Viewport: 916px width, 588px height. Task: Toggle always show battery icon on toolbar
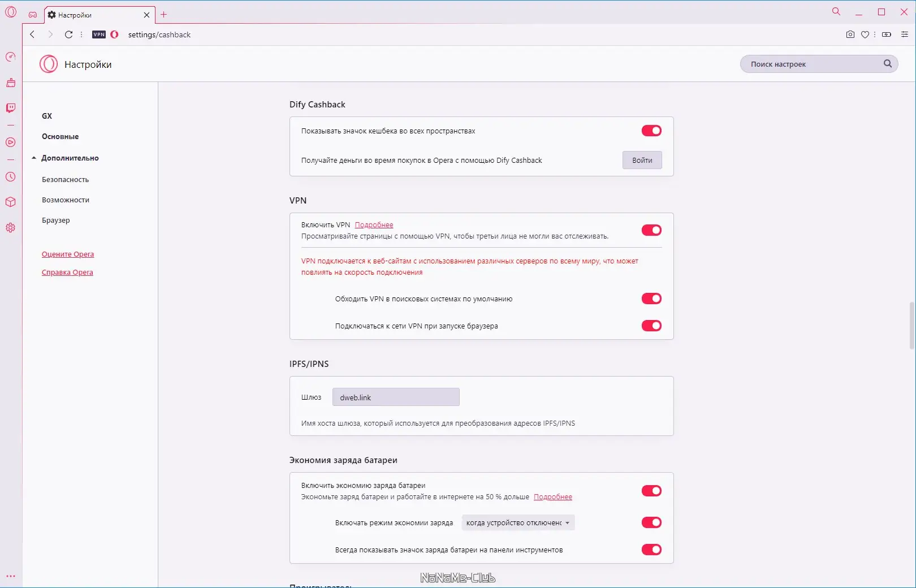coord(651,550)
